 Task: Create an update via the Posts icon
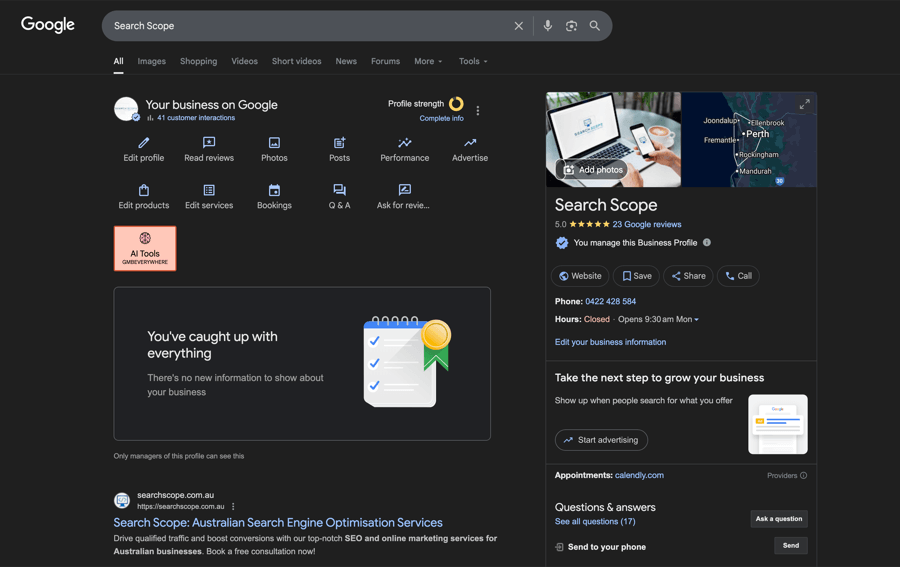(x=339, y=142)
